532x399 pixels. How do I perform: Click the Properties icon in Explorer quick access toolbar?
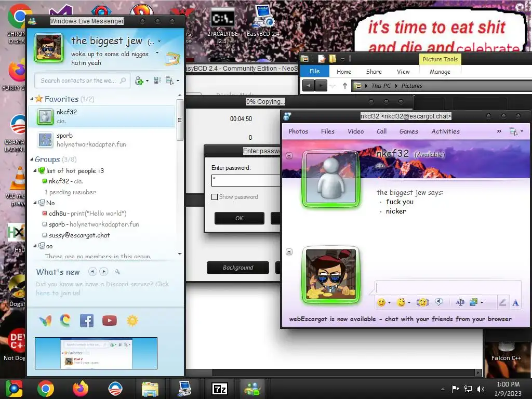point(321,59)
